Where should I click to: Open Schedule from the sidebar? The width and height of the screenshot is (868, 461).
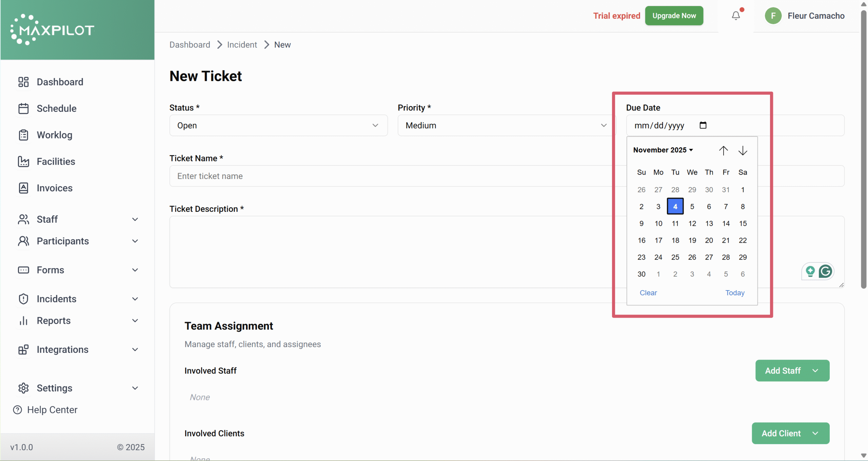[56, 108]
